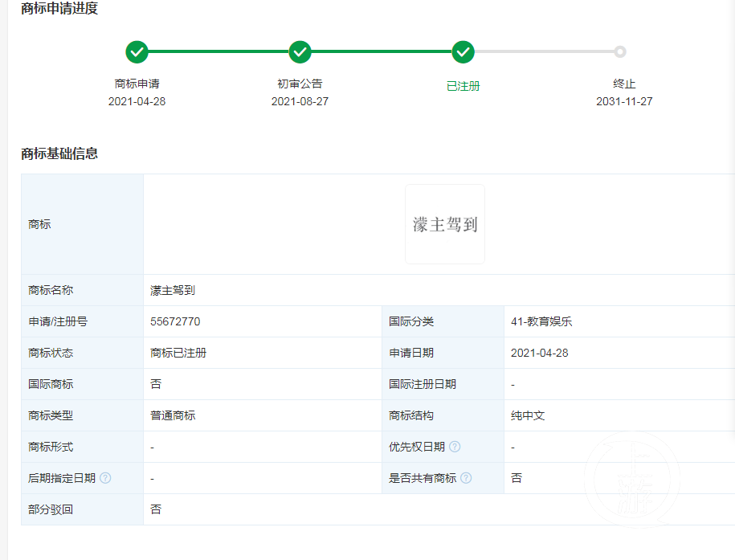Click the green checkmark above 已注册
This screenshot has height=560, width=735.
(463, 52)
